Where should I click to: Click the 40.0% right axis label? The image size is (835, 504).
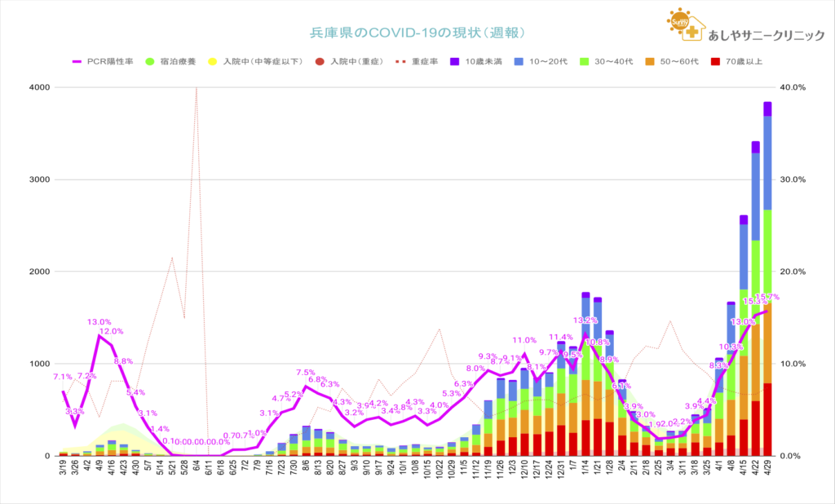[794, 87]
